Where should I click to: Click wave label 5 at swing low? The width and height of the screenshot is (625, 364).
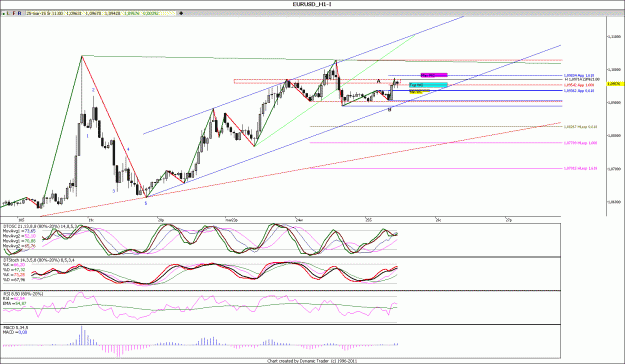click(146, 203)
